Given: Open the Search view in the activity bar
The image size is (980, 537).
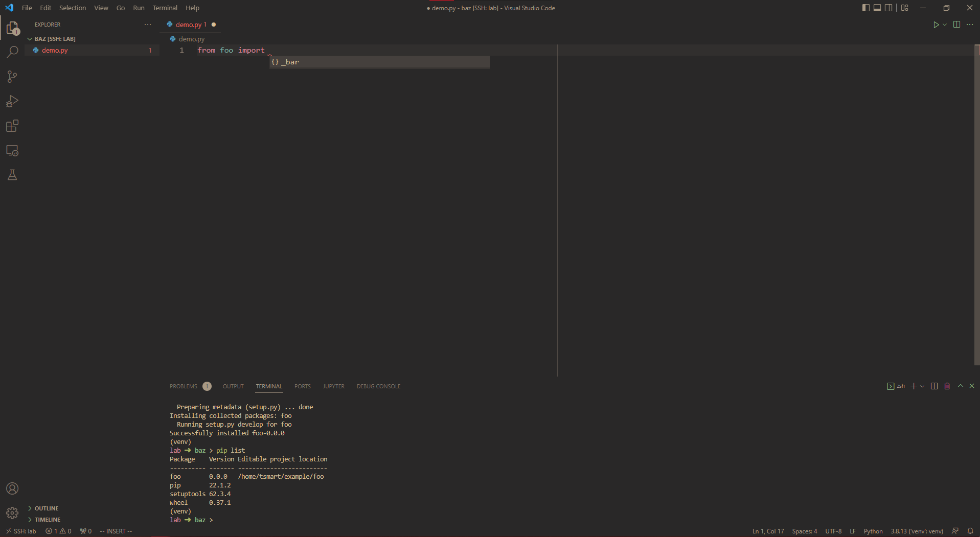Looking at the screenshot, I should pyautogui.click(x=12, y=52).
